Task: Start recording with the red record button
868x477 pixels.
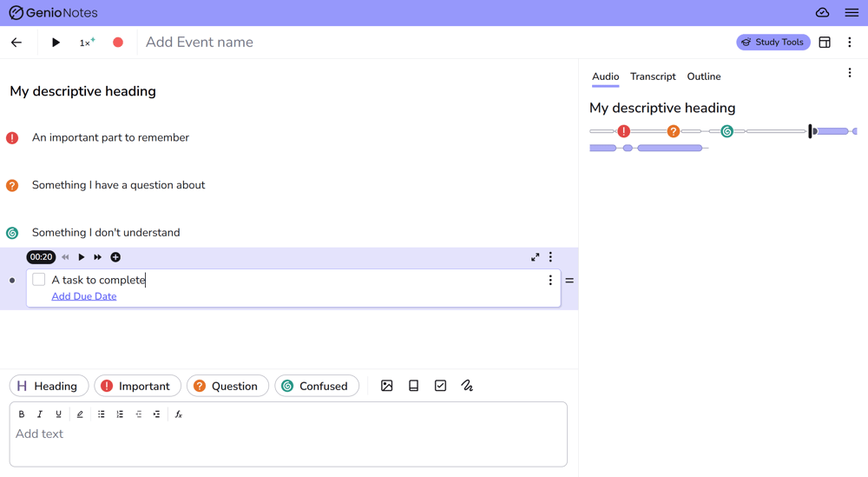Action: pyautogui.click(x=118, y=42)
